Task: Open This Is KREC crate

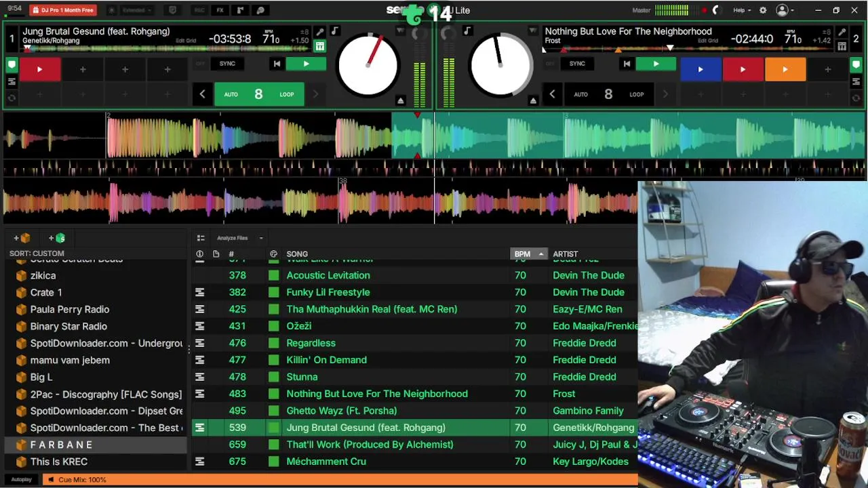Action: coord(58,462)
